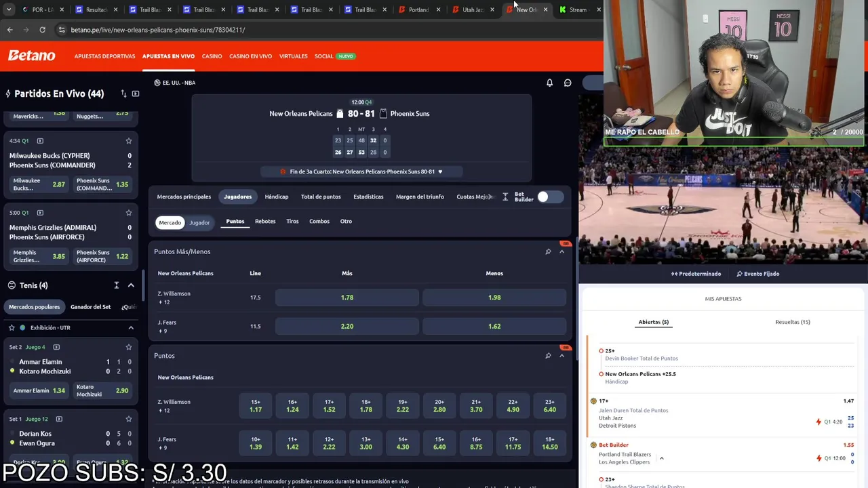
Task: Select the Mercado view toggle
Action: click(170, 222)
